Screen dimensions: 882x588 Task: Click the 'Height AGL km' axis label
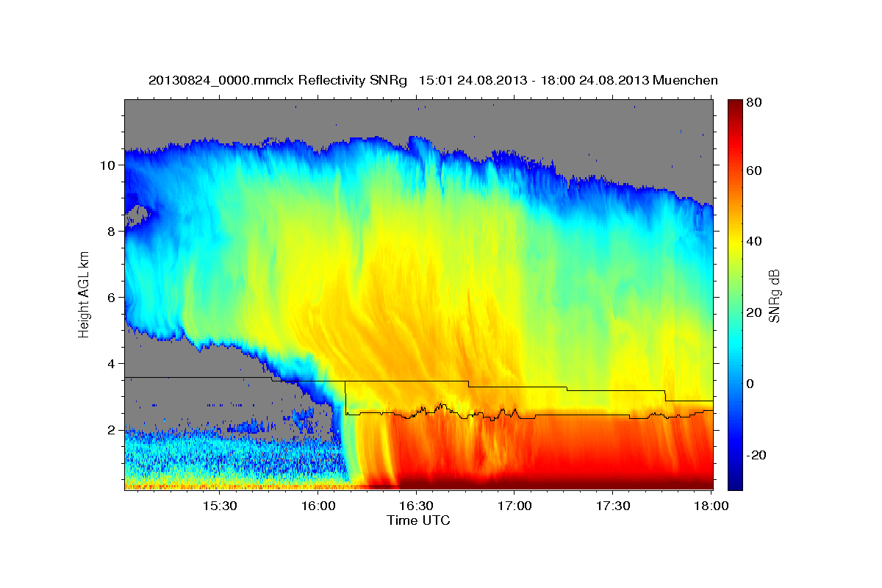[84, 295]
